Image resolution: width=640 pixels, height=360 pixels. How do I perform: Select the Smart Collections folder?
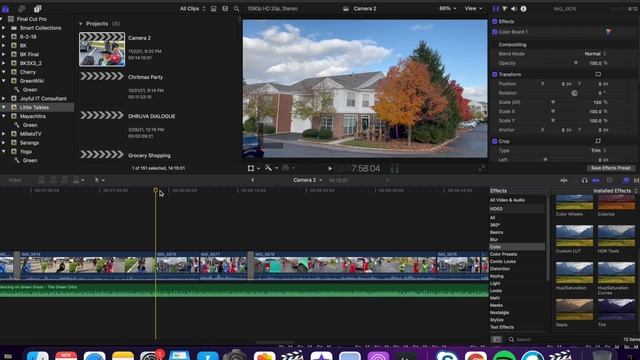[40, 28]
